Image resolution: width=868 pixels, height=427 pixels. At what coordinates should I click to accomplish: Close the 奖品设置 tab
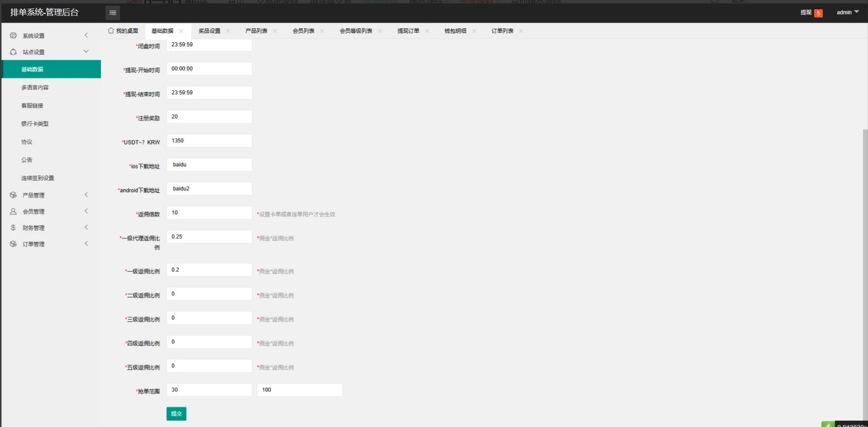[228, 31]
